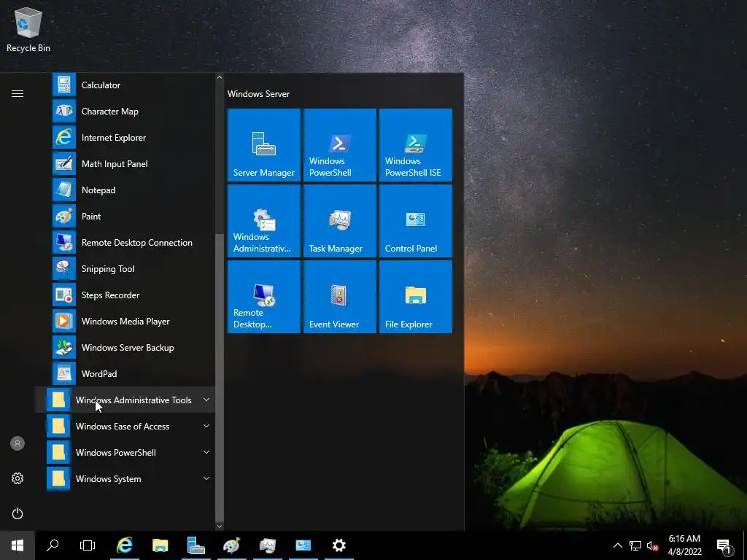The width and height of the screenshot is (747, 560).
Task: Switch to Task Manager on the taskbar
Action: 267,545
